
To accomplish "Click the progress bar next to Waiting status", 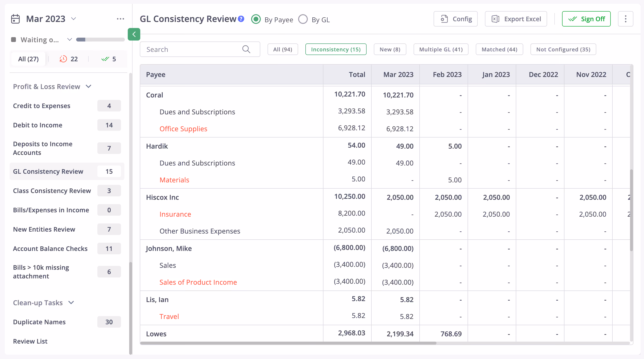I will (x=101, y=40).
